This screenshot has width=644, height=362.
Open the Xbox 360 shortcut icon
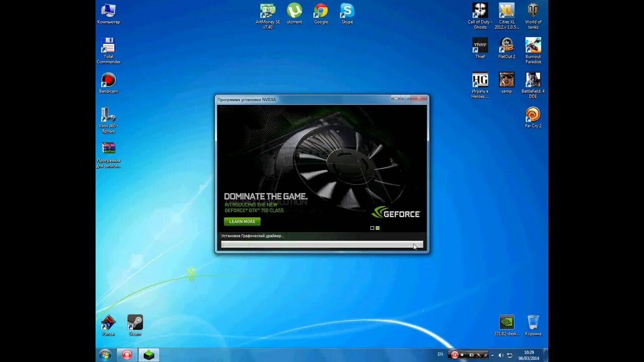[x=108, y=120]
